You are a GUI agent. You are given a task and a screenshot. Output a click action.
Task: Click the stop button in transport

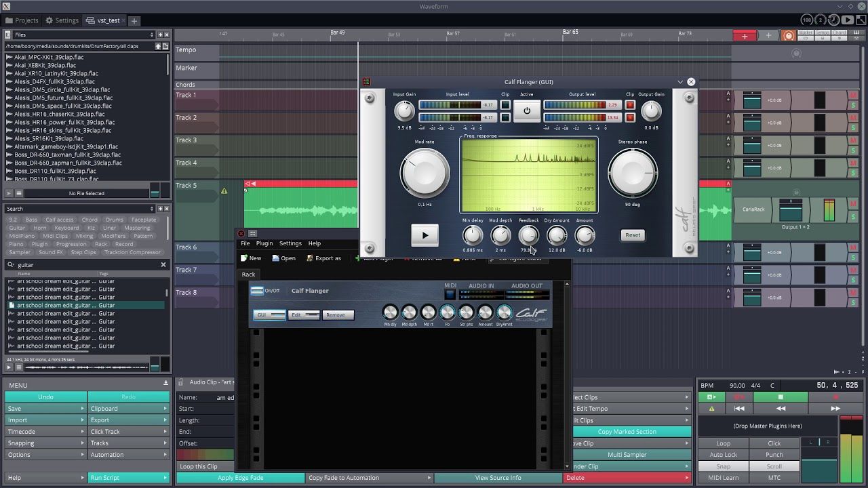[x=781, y=397]
